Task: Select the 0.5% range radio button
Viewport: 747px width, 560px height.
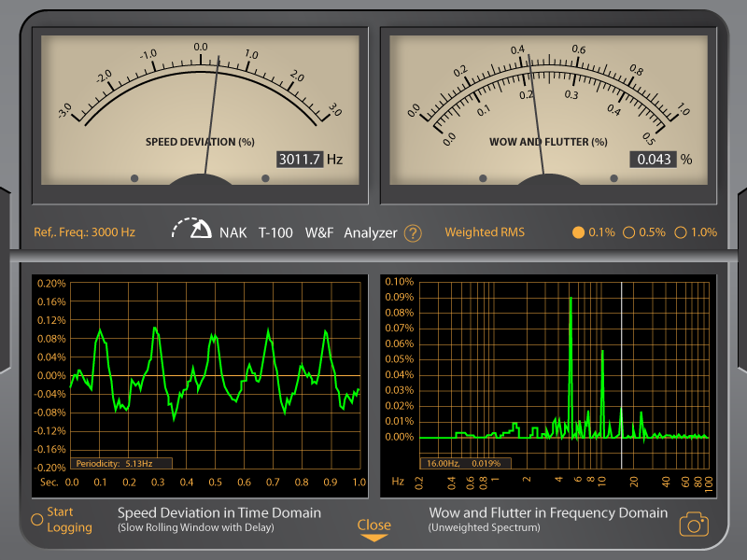Action: point(628,232)
